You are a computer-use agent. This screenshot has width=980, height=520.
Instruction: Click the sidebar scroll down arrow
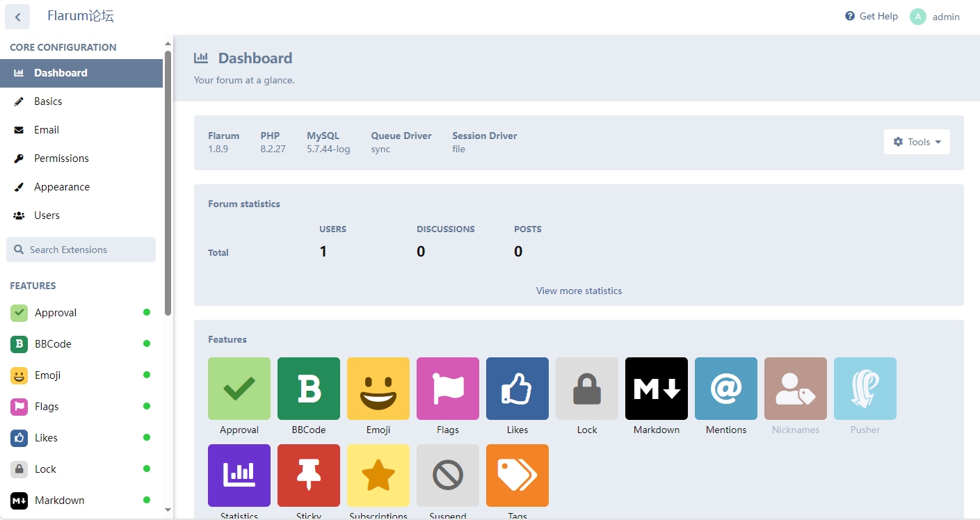point(168,510)
